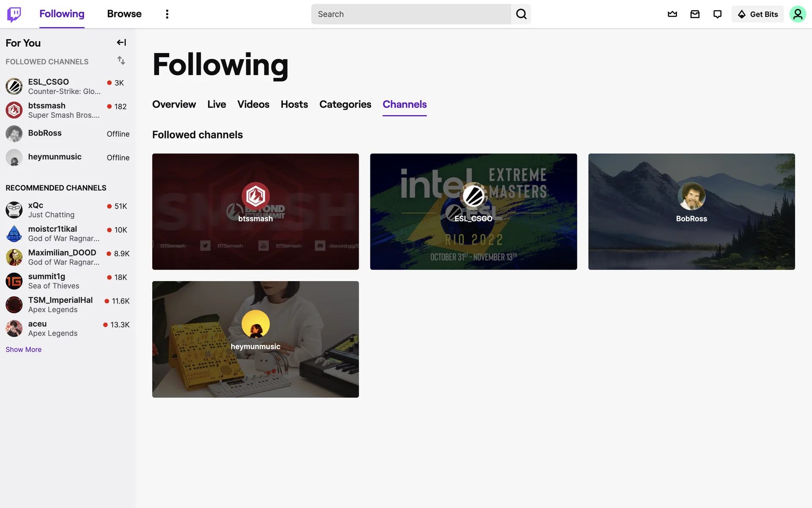Open the Browse page
Screen dimensions: 812x508
click(x=124, y=14)
